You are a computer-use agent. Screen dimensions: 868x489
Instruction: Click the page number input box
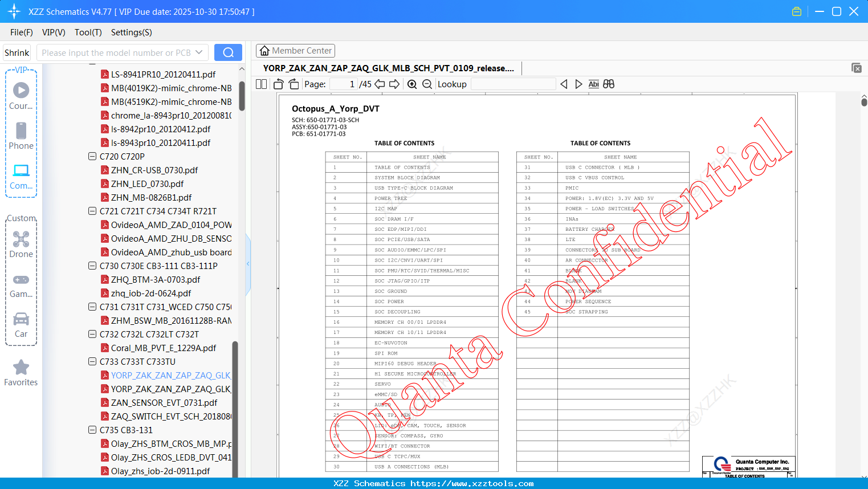click(x=343, y=84)
